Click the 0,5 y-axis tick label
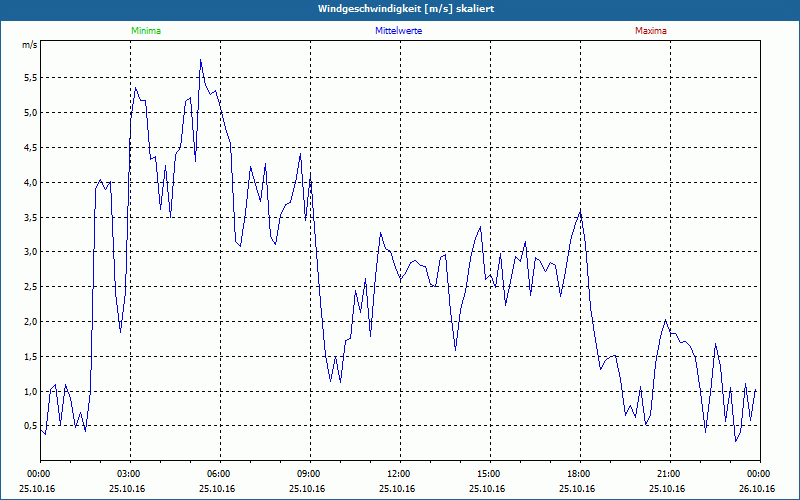Screen dimensions: 800x500 [x=31, y=426]
